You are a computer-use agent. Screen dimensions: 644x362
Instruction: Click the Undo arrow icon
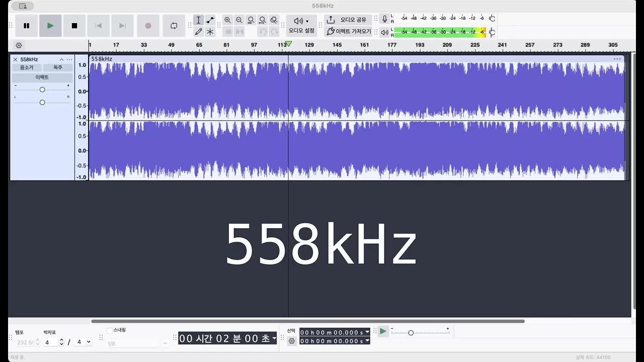pyautogui.click(x=262, y=32)
